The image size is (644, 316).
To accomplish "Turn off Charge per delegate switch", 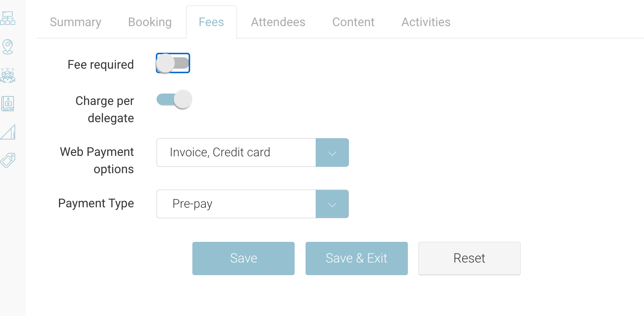I will pos(174,100).
